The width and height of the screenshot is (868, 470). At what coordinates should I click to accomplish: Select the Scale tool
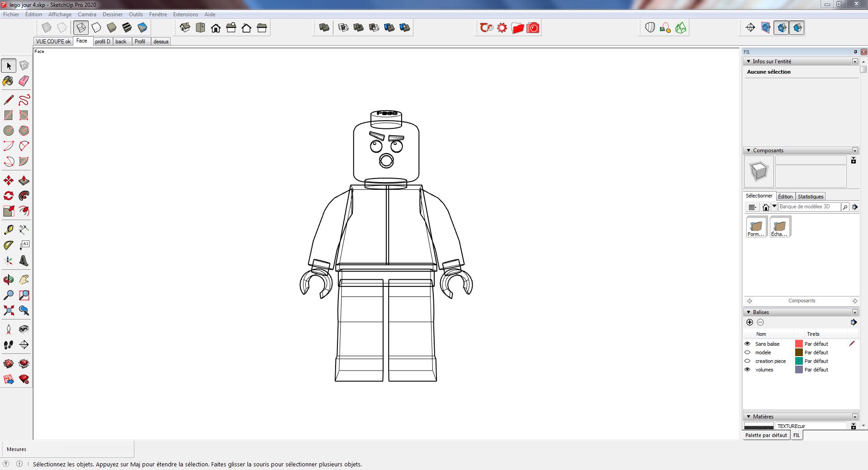click(9, 211)
